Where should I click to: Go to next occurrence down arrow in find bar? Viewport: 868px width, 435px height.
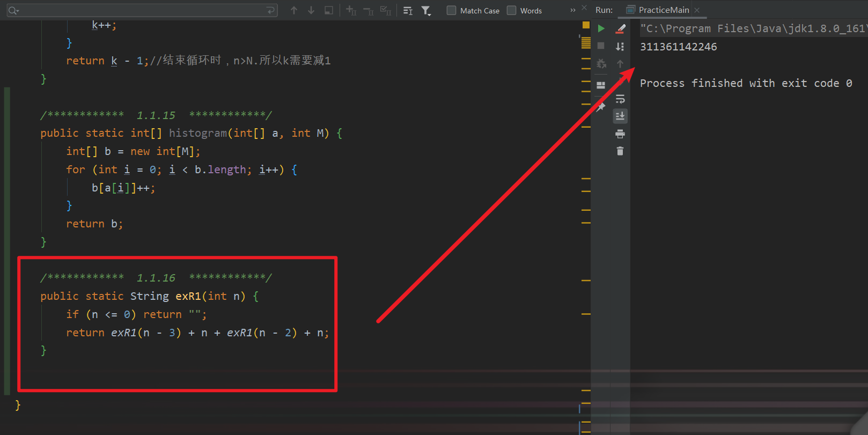311,10
